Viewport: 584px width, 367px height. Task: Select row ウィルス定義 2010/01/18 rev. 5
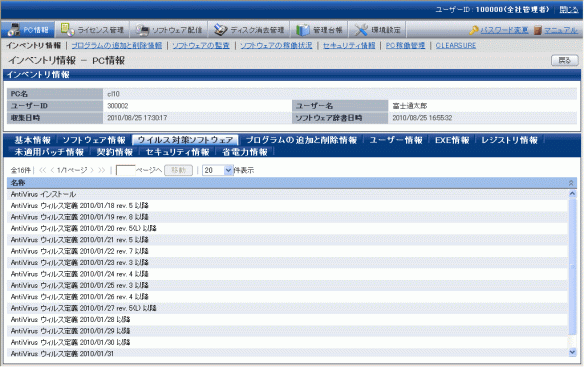[x=287, y=206]
